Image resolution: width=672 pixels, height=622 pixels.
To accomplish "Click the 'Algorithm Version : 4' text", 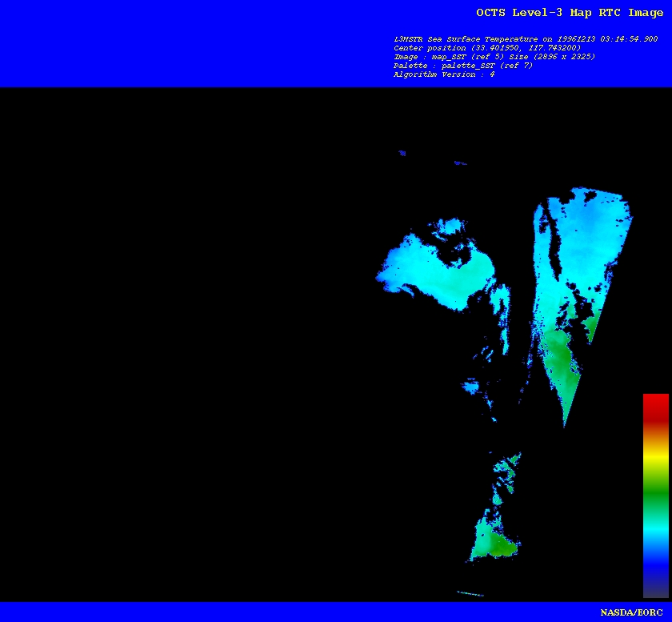I will 443,74.
